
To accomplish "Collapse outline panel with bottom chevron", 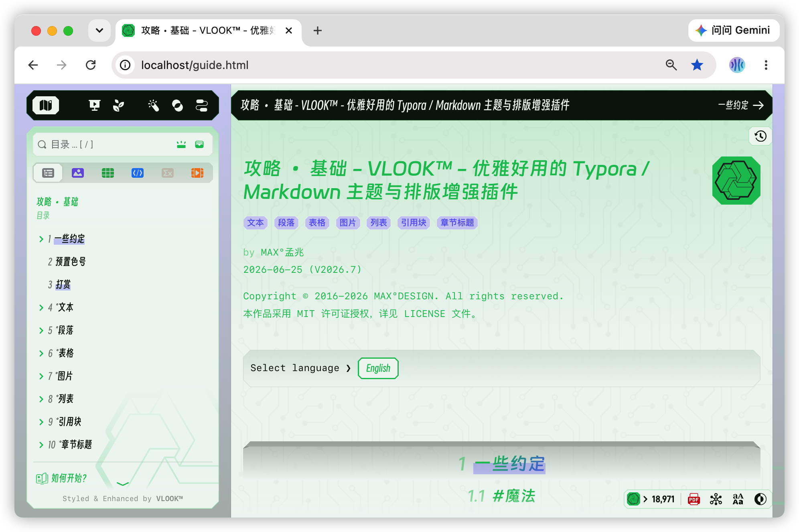I will pos(123,484).
